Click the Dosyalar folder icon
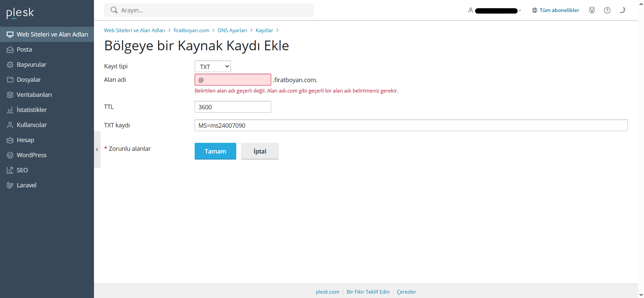This screenshot has width=644, height=298. click(x=10, y=79)
